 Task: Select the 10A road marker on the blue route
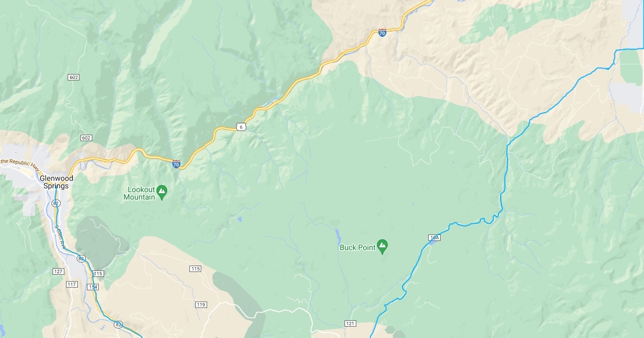click(x=435, y=237)
